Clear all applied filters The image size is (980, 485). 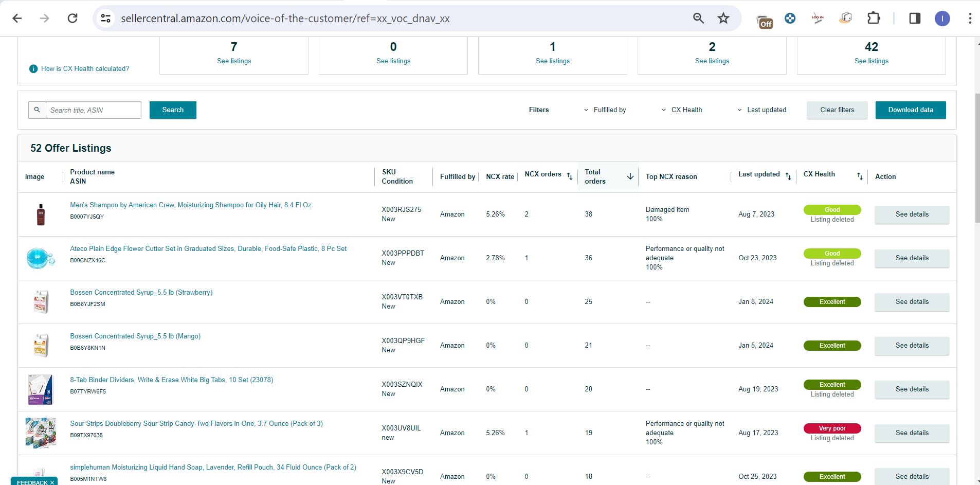click(837, 110)
